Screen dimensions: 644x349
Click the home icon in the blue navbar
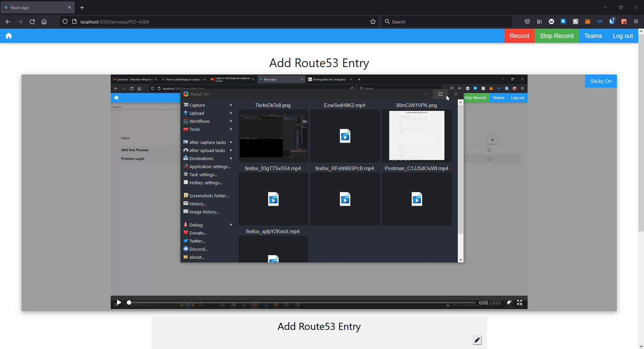pyautogui.click(x=9, y=36)
